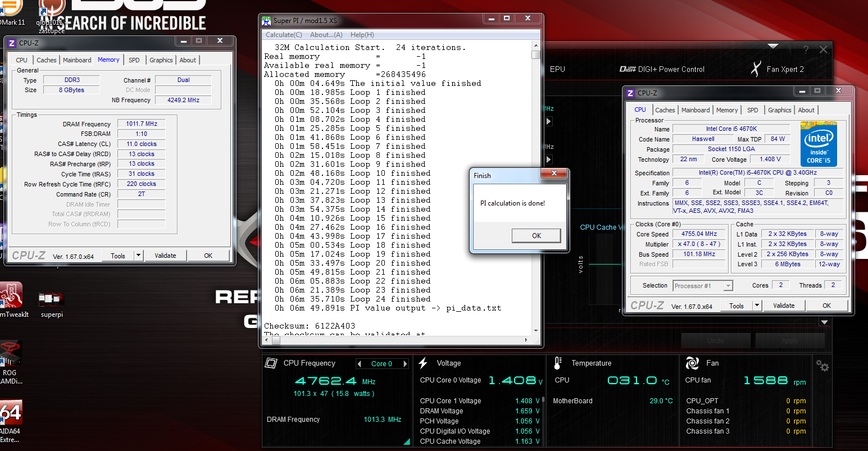
Task: Click Tools button in CPU-Z CPU window
Action: click(x=737, y=306)
